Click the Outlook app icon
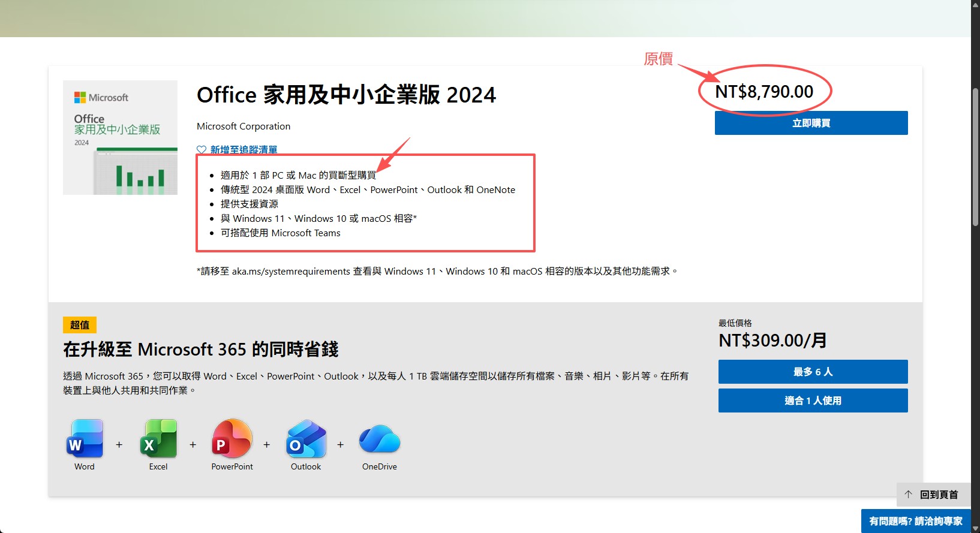980x533 pixels. pos(306,439)
